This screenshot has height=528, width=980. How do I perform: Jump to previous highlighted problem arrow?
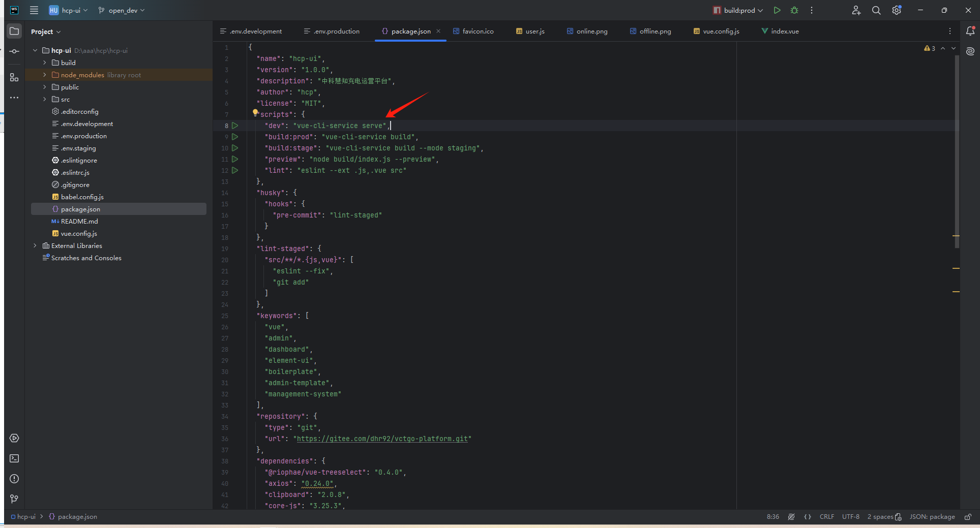click(943, 48)
